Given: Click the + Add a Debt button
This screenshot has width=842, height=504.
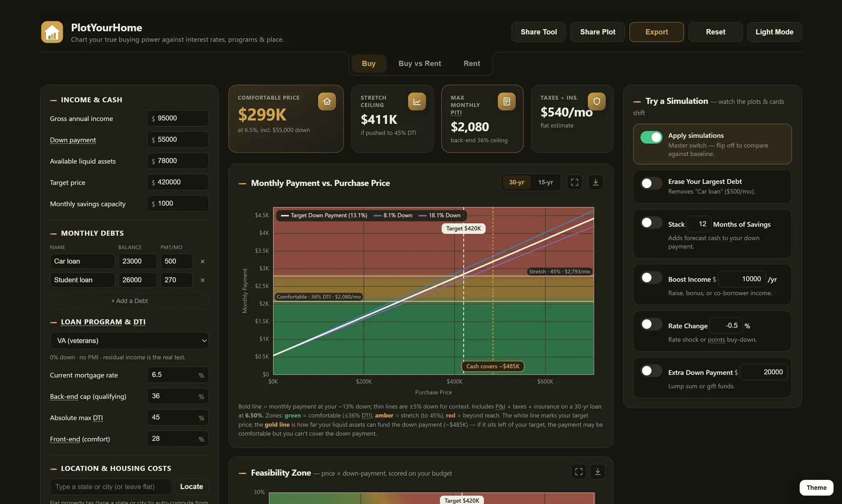Looking at the screenshot, I should point(130,301).
